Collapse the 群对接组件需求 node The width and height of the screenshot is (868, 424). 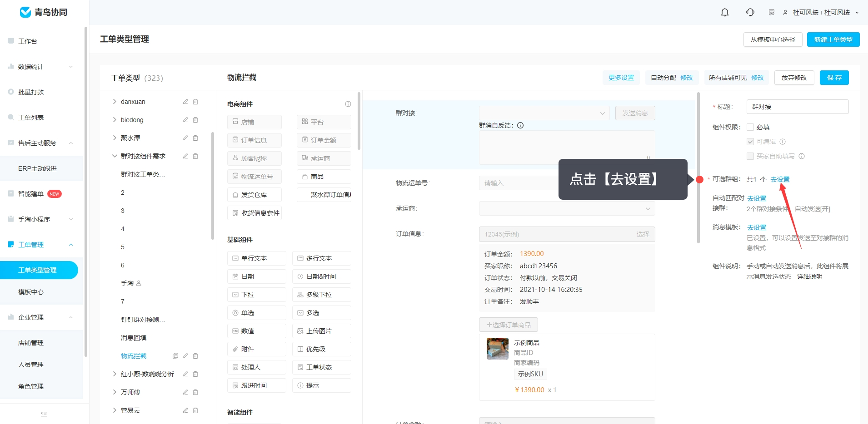click(115, 156)
